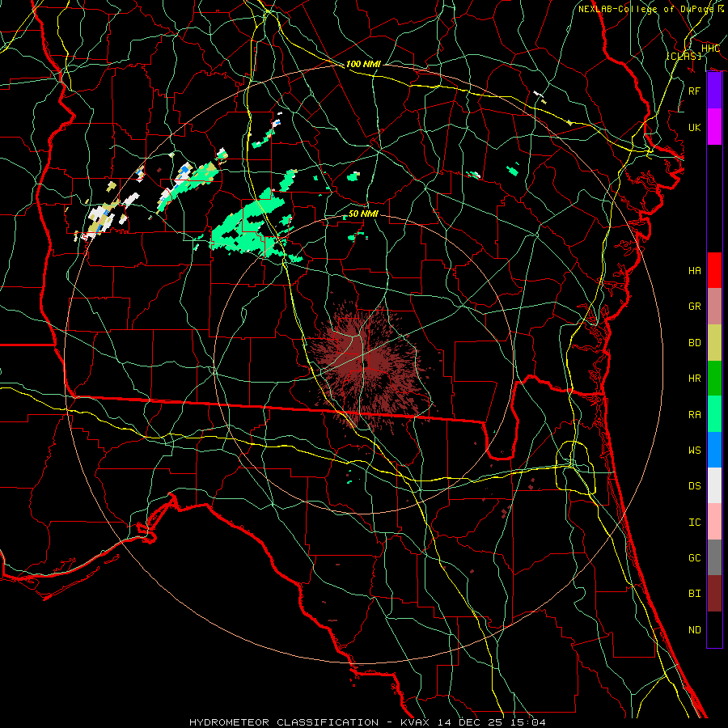
Task: Pick the HR green legend swatch
Action: (x=714, y=378)
